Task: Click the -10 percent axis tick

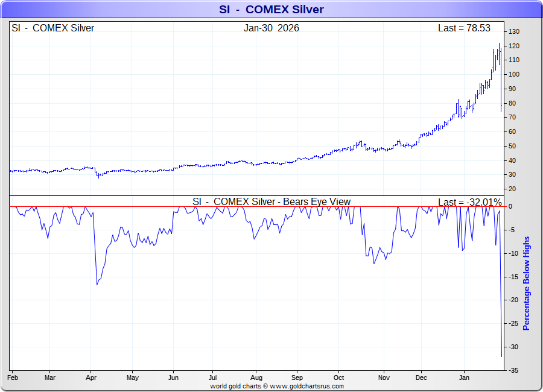Action: [x=513, y=253]
